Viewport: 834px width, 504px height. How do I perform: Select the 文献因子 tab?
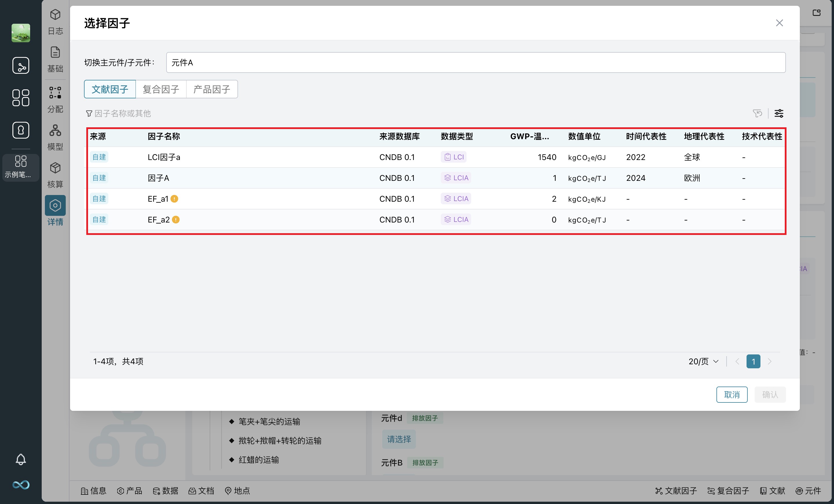(110, 89)
